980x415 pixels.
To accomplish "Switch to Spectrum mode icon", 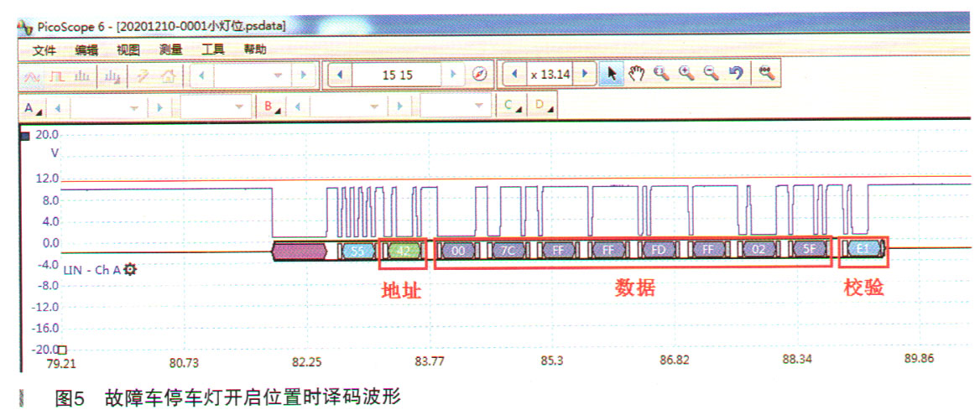I will click(82, 76).
